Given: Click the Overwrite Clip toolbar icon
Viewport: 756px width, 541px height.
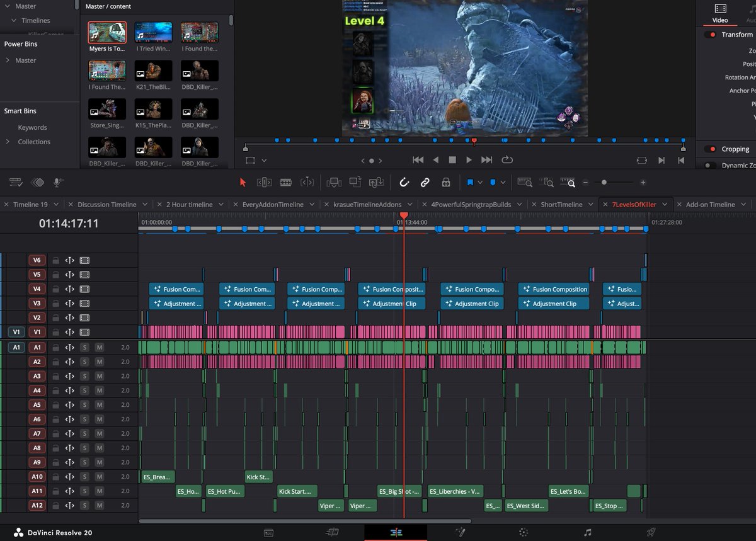Looking at the screenshot, I should (355, 183).
